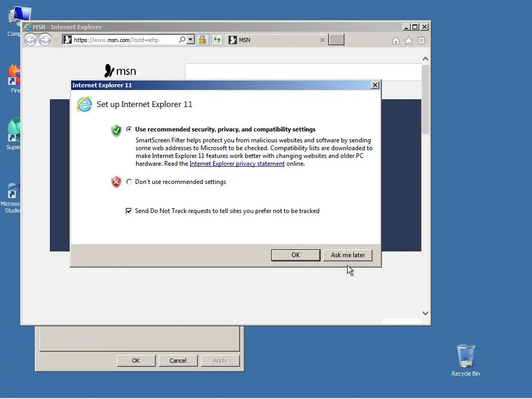Viewport: 532px width, 399px height.
Task: Click the URL text in address bar
Action: pos(116,40)
